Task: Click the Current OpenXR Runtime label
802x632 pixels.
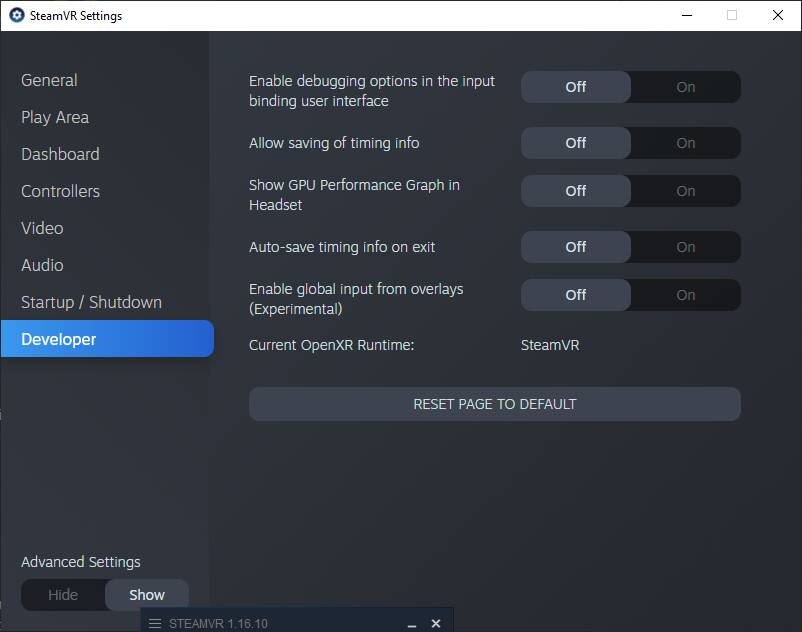Action: pyautogui.click(x=331, y=345)
